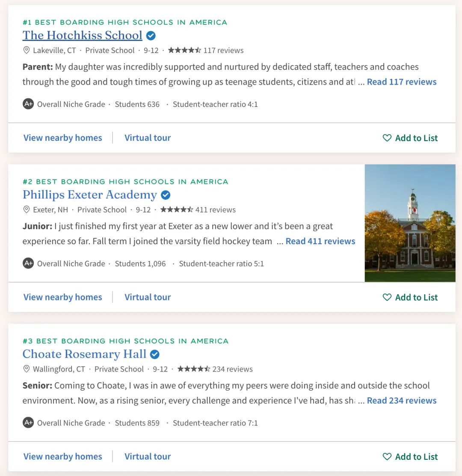Click '#2 Best Boarding High Schools in America' label
This screenshot has width=462, height=476.
pos(125,181)
